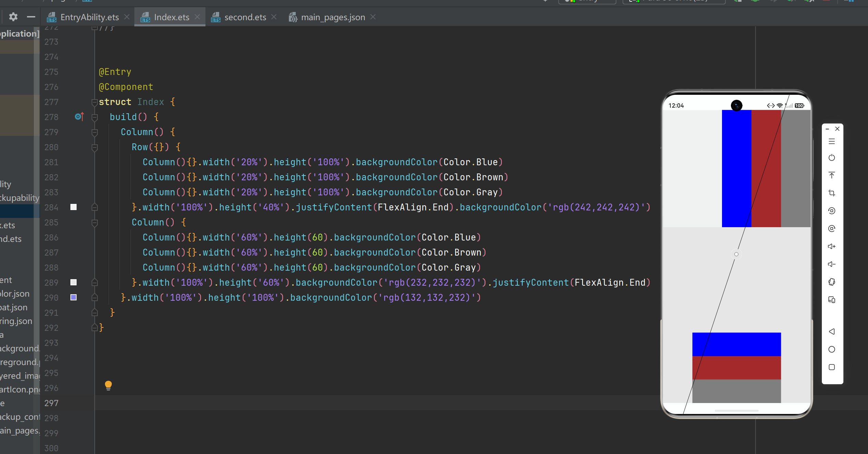The width and height of the screenshot is (868, 454).
Task: Click line number 297 in gutter
Action: pos(51,403)
